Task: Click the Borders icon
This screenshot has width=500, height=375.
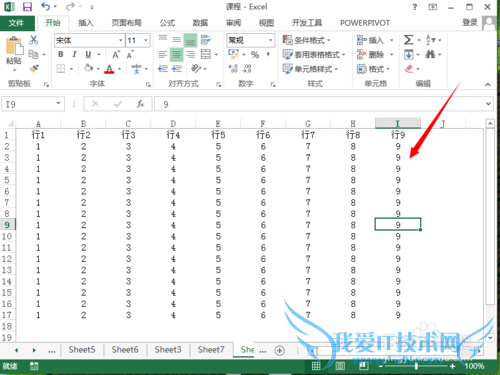Action: pos(61,69)
